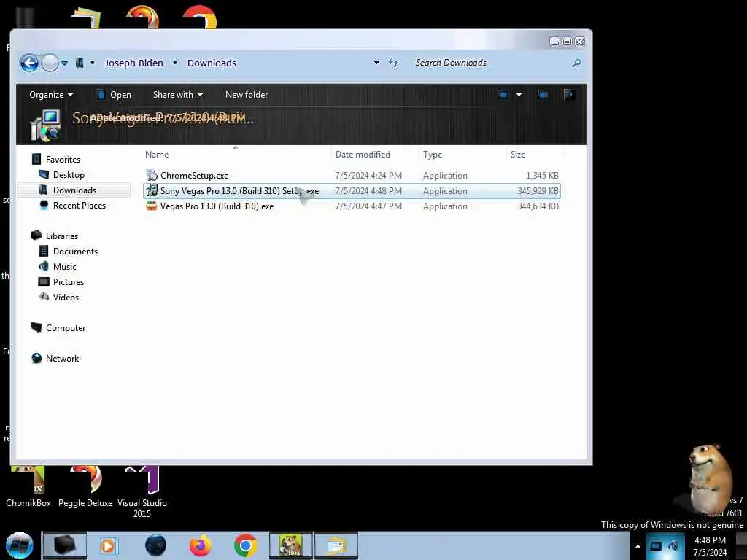Open the Pictures library

(68, 281)
